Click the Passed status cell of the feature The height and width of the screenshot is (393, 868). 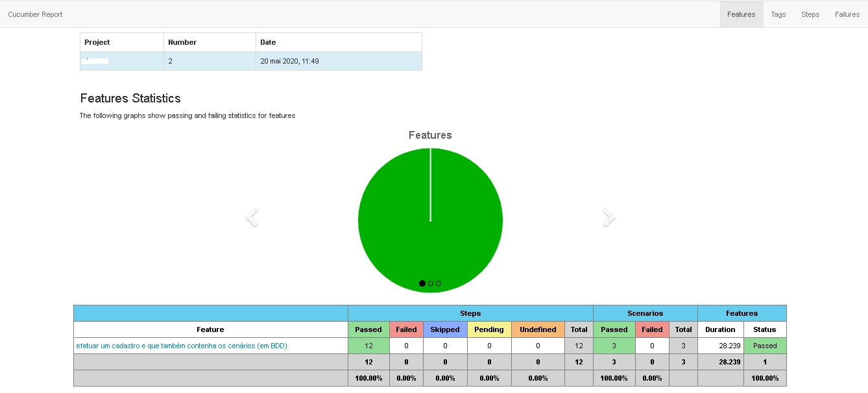point(764,346)
